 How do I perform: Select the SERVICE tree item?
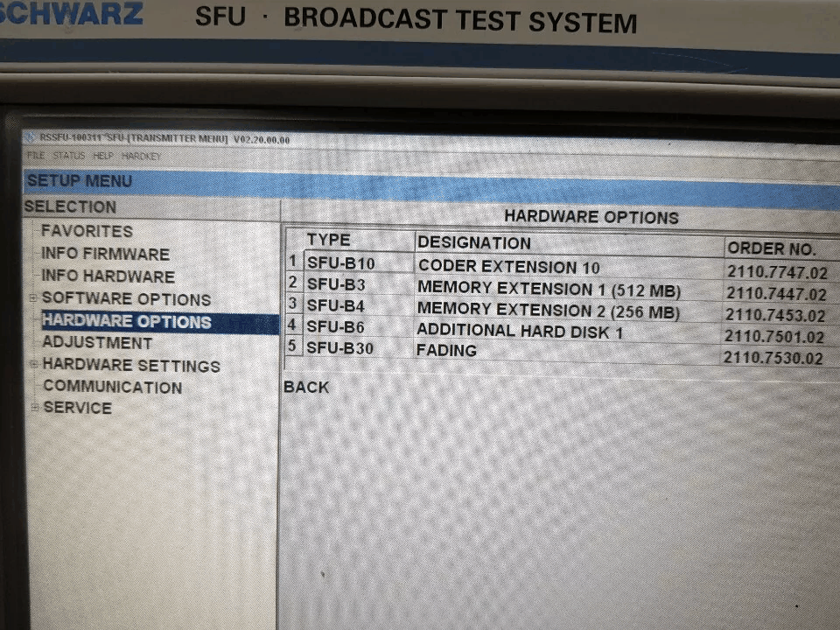[x=77, y=408]
